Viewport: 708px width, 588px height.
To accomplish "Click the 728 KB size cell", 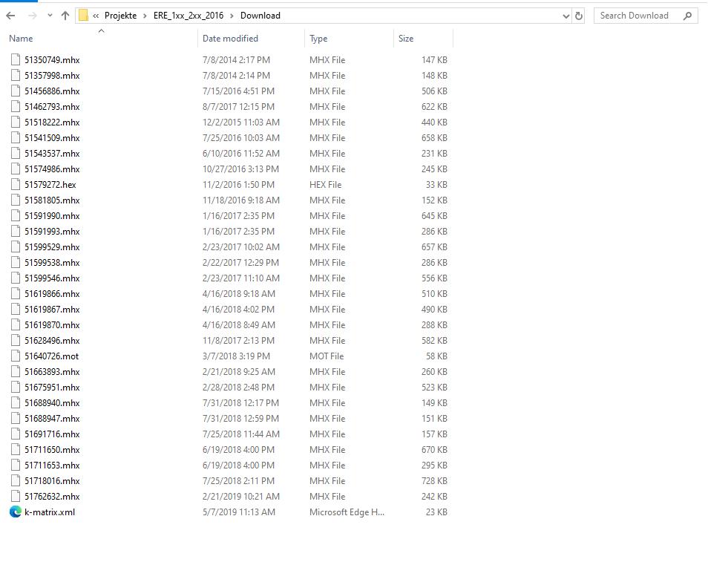I will coord(434,481).
